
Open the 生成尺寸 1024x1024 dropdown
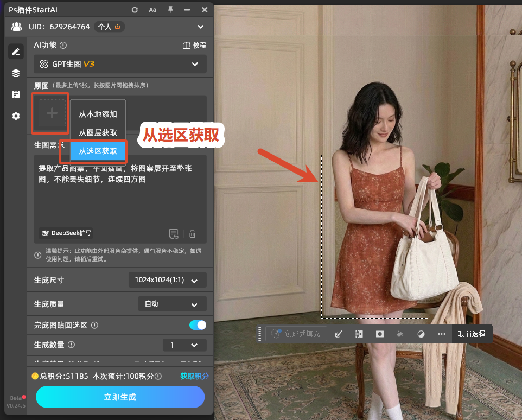(168, 280)
